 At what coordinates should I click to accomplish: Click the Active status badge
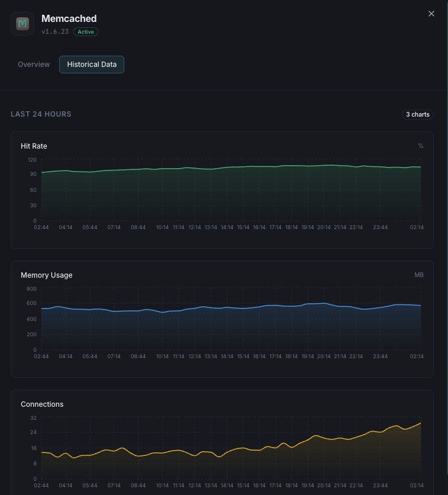[x=85, y=32]
